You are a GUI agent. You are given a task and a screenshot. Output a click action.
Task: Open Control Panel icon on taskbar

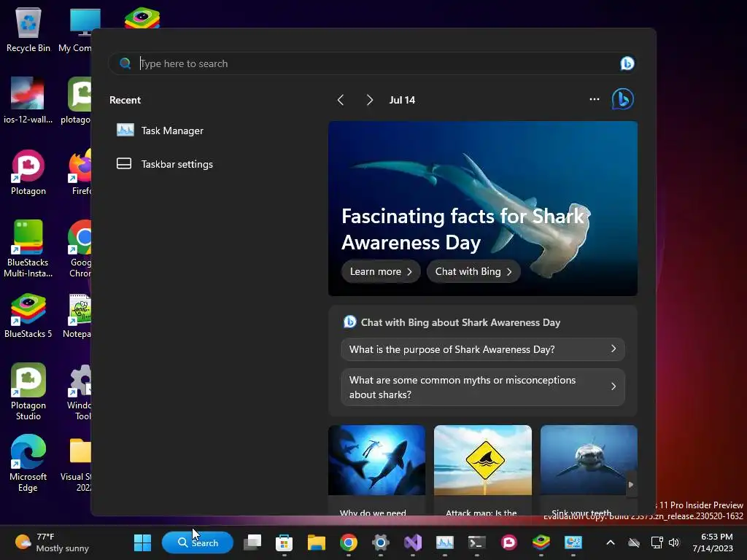573,542
